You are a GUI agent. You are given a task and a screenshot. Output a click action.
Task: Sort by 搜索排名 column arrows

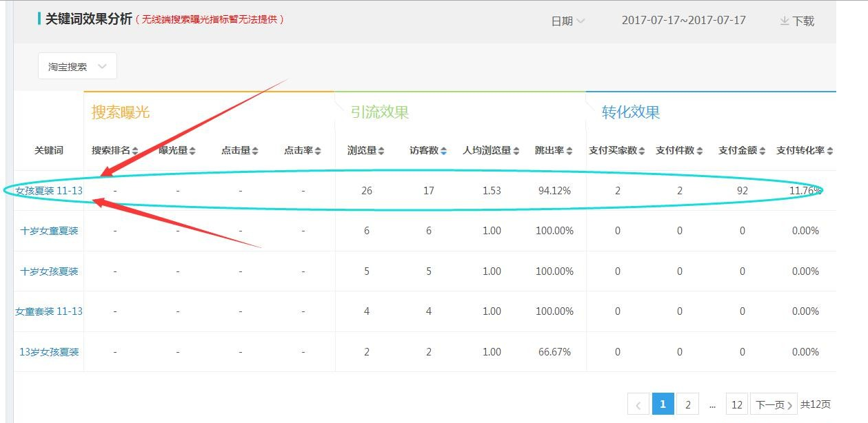tap(135, 151)
